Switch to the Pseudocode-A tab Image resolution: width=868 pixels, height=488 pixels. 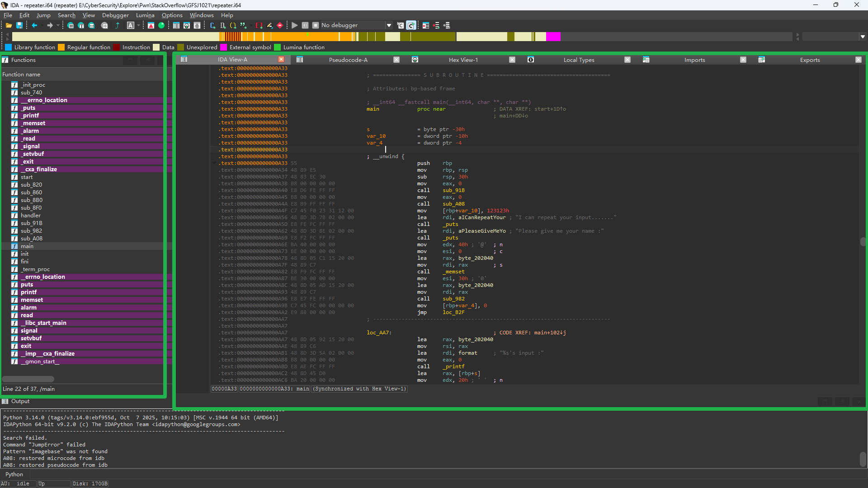pyautogui.click(x=348, y=60)
